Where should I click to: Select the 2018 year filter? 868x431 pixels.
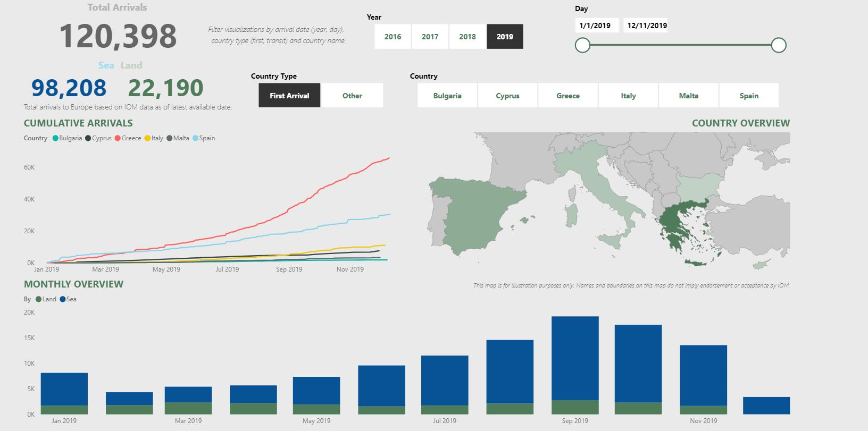point(467,37)
